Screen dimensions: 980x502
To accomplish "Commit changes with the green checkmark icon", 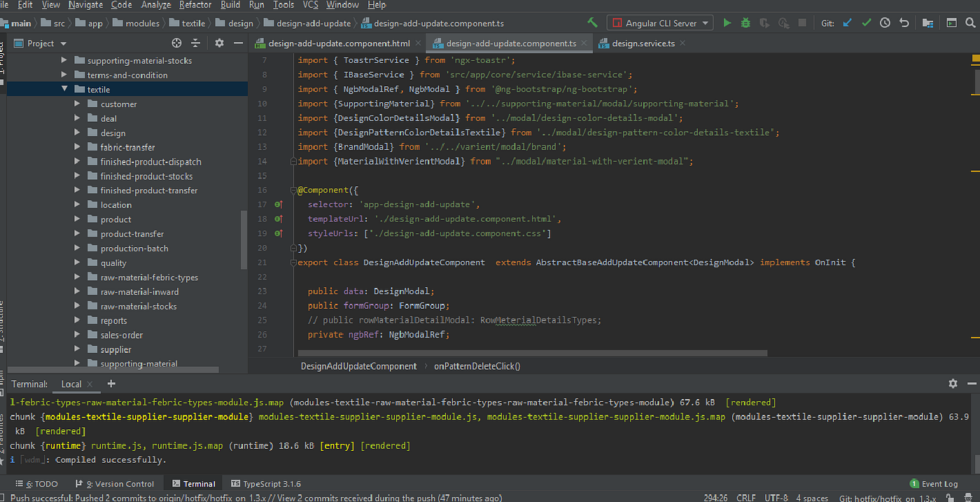I will pos(867,22).
